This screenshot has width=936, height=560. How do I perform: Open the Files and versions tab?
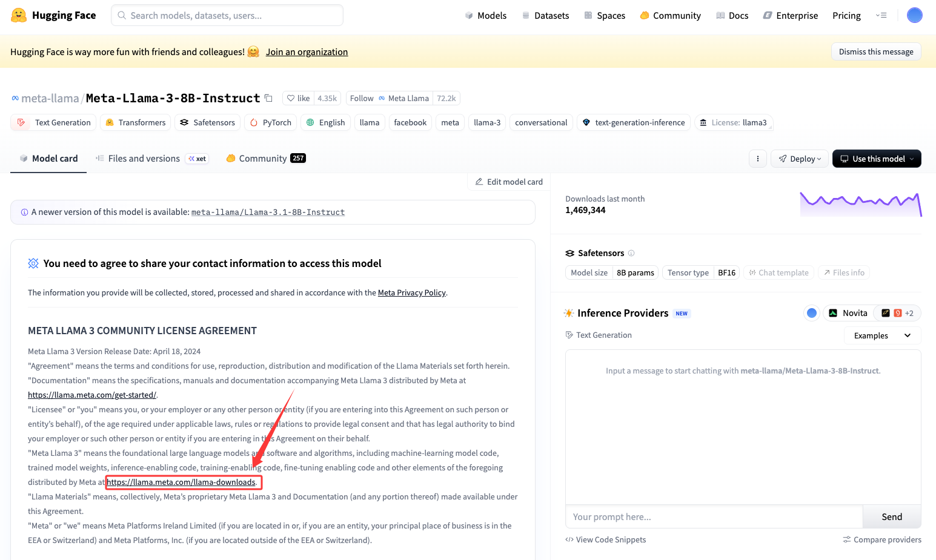coord(151,159)
